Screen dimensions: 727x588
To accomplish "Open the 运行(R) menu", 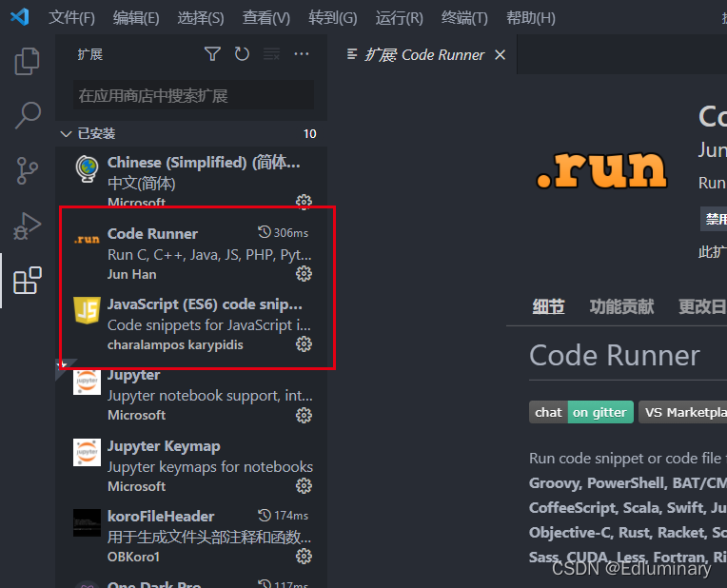I will [x=400, y=18].
